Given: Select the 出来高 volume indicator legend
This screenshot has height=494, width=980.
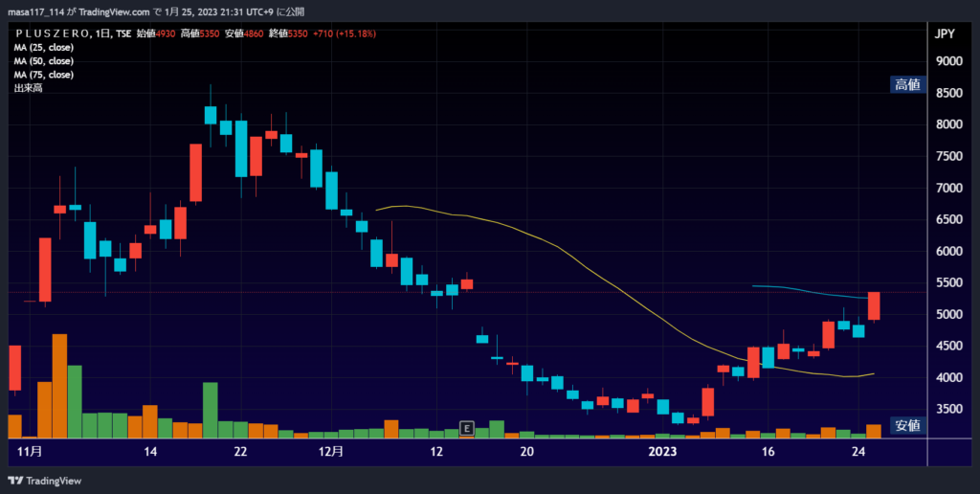Looking at the screenshot, I should click(x=28, y=88).
